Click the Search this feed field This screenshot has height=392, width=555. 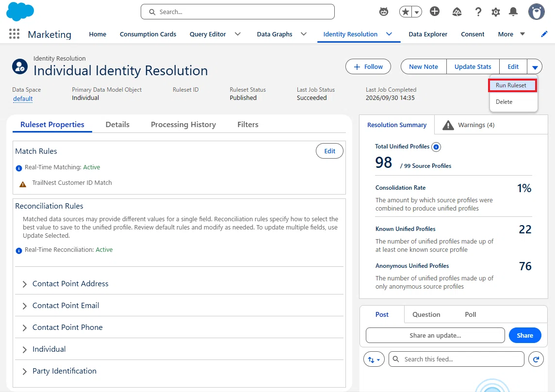456,359
